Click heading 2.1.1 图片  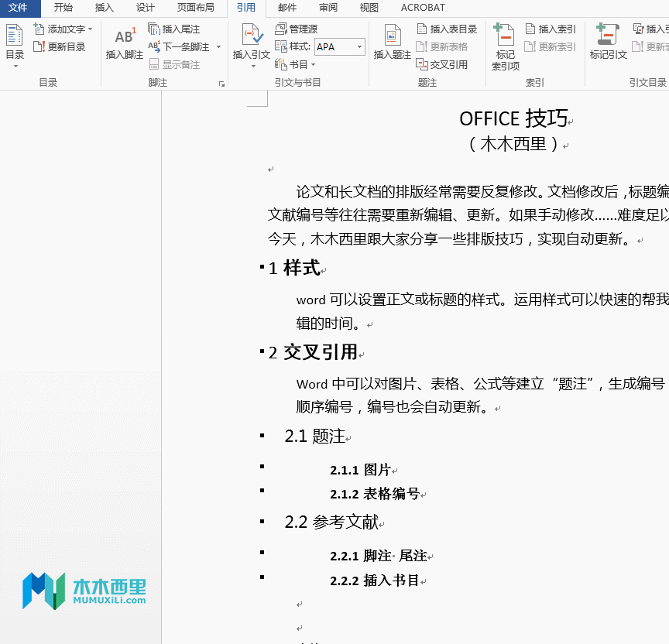(x=361, y=470)
